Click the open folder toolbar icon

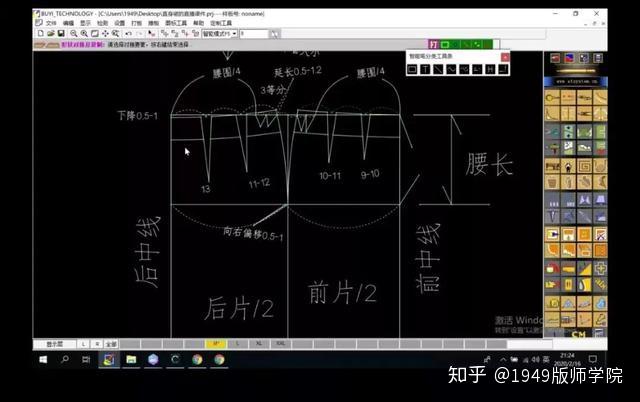[51, 33]
